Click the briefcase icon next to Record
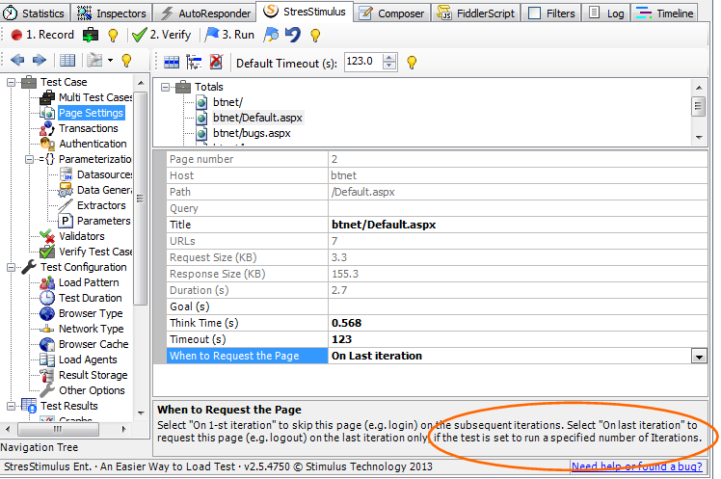This screenshot has width=721, height=479. pyautogui.click(x=90, y=35)
